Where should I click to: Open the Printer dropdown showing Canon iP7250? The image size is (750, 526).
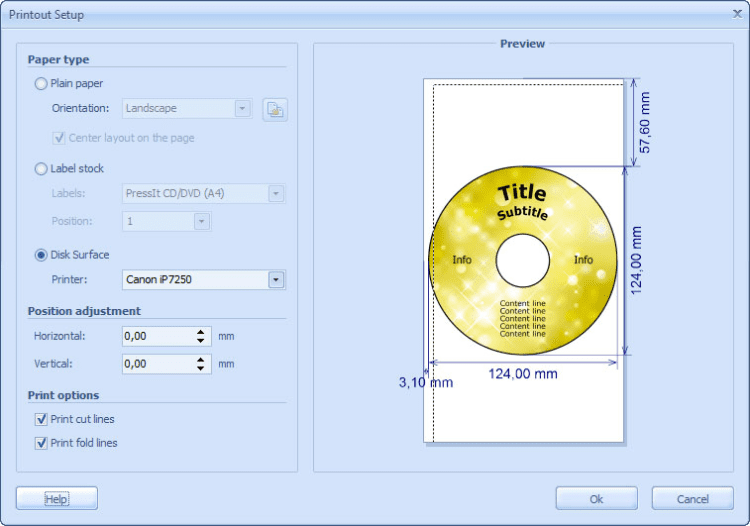click(x=276, y=280)
